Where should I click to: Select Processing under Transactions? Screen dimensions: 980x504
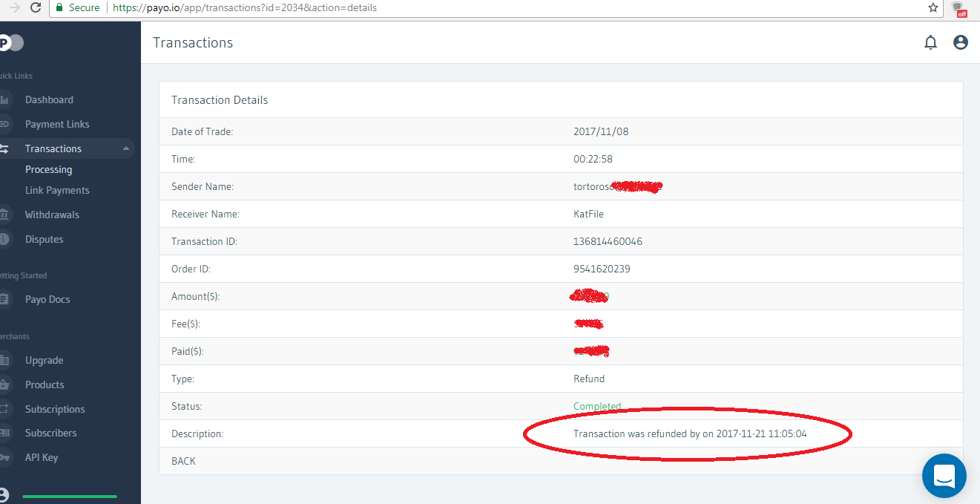(x=48, y=169)
